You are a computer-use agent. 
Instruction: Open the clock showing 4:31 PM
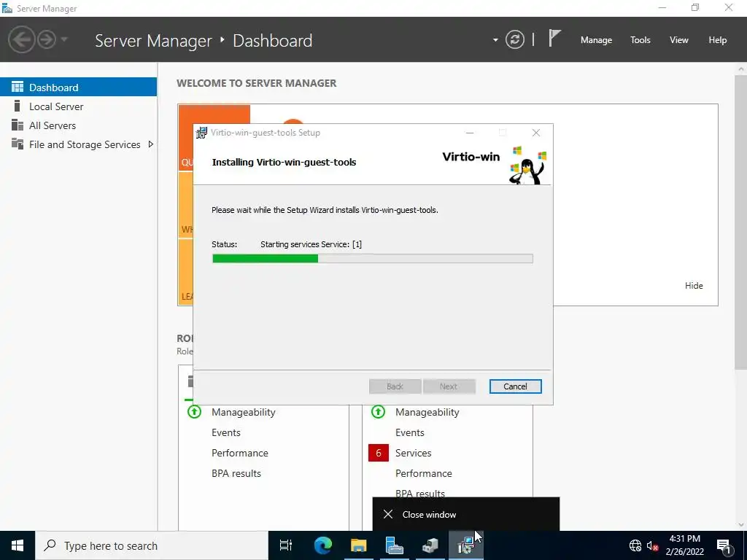point(684,545)
